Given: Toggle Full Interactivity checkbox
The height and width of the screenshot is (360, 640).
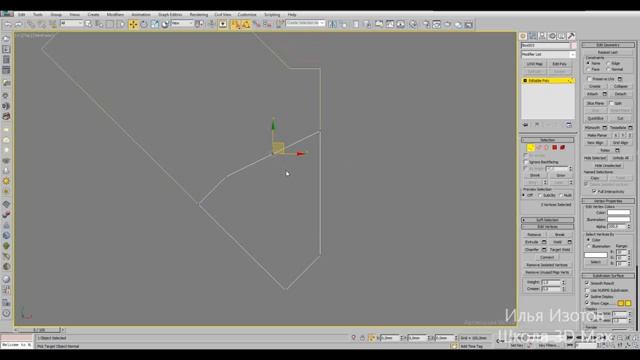Looking at the screenshot, I should click(594, 191).
